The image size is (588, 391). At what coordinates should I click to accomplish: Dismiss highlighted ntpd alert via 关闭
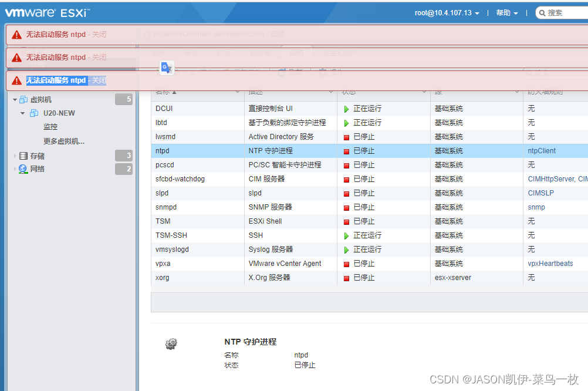[x=99, y=80]
